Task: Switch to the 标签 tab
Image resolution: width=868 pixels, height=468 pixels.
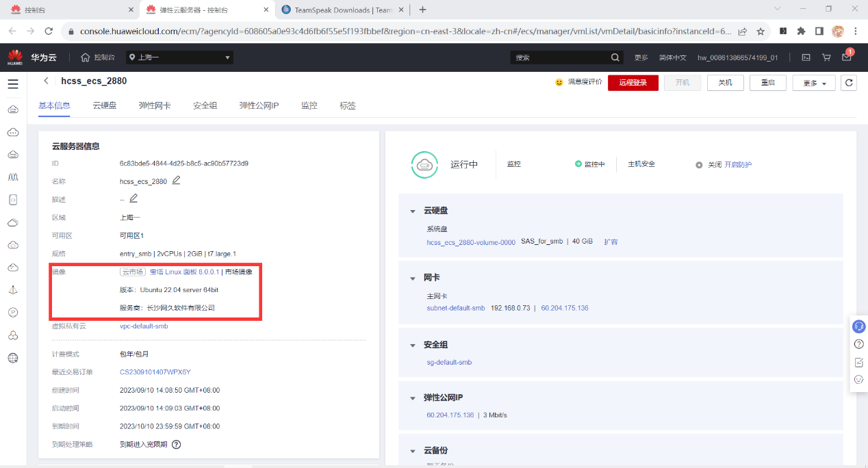Action: point(348,105)
